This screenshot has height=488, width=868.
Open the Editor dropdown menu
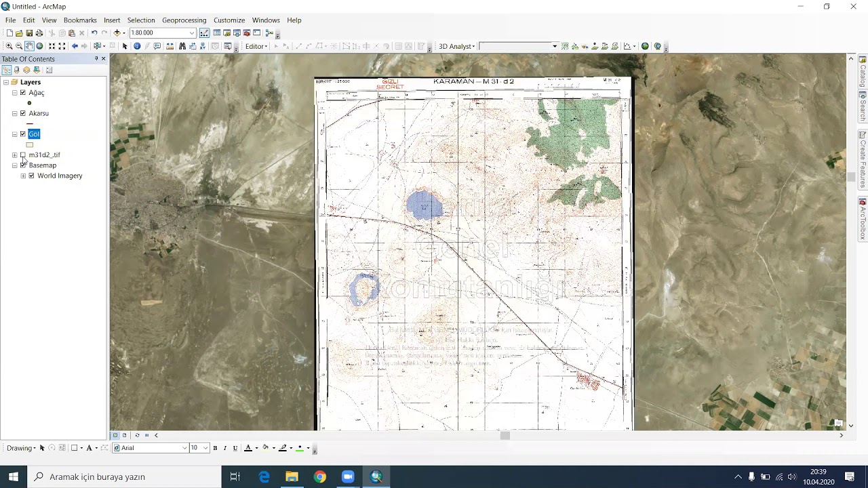pos(257,46)
